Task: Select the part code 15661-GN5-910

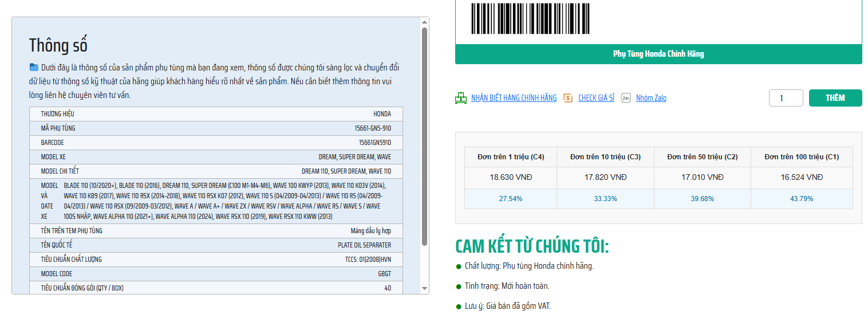Action: 373,128
